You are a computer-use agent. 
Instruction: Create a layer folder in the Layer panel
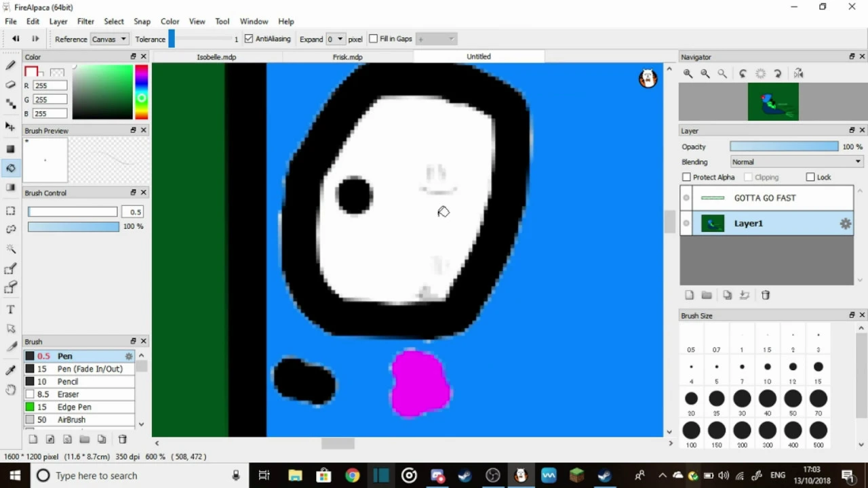(707, 295)
